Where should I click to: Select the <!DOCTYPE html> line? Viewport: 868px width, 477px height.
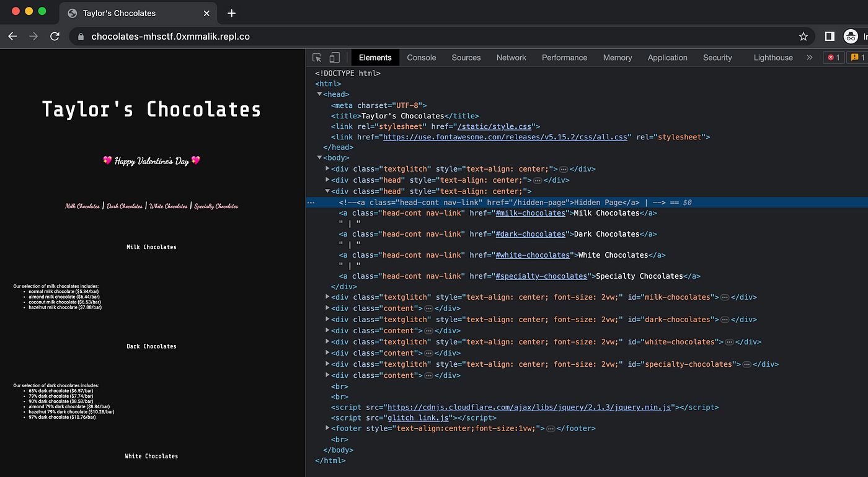coord(348,73)
